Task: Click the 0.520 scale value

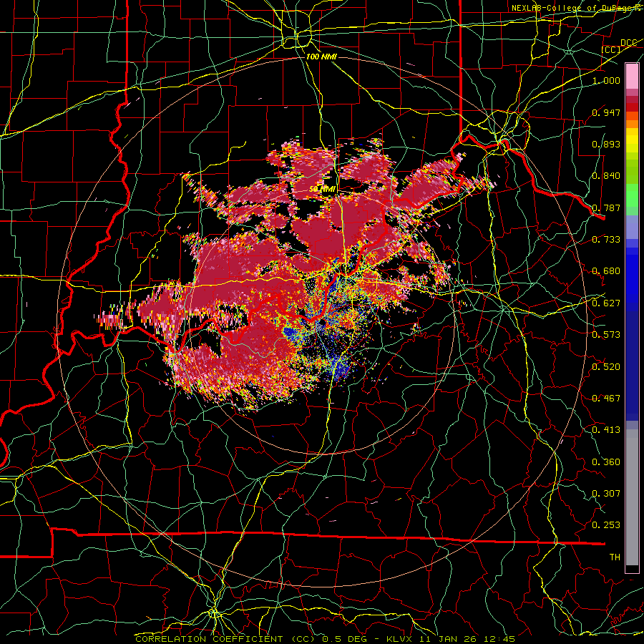Action: pyautogui.click(x=606, y=367)
